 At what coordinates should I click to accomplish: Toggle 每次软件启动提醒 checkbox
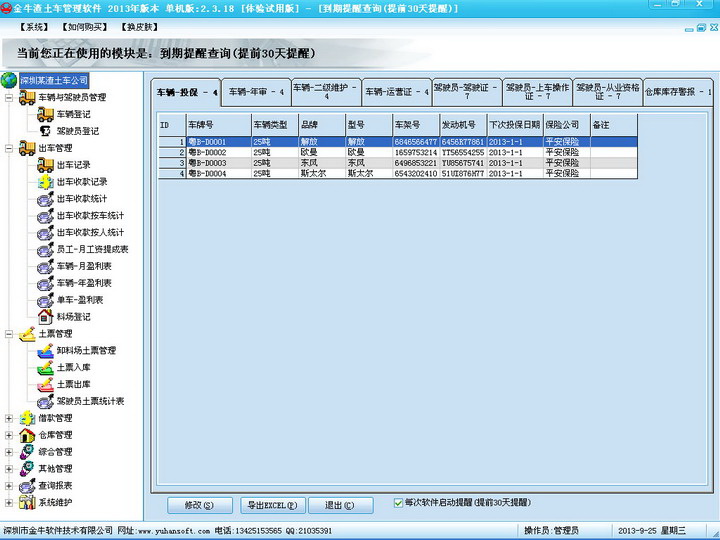398,503
